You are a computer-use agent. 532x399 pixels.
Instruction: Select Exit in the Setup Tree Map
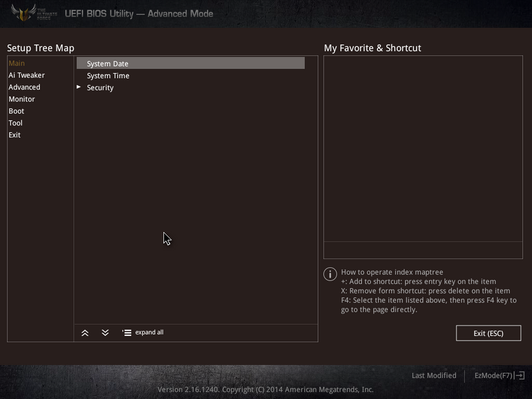tap(14, 135)
